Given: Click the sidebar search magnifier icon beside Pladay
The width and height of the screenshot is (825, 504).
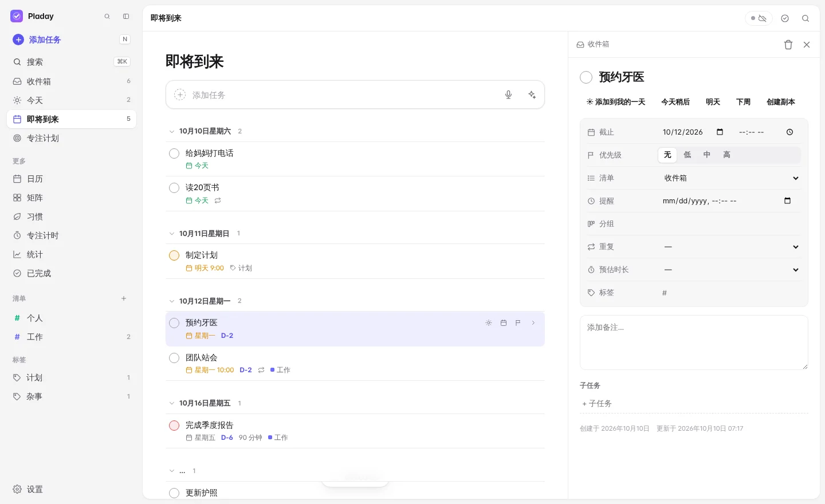Looking at the screenshot, I should [x=107, y=17].
